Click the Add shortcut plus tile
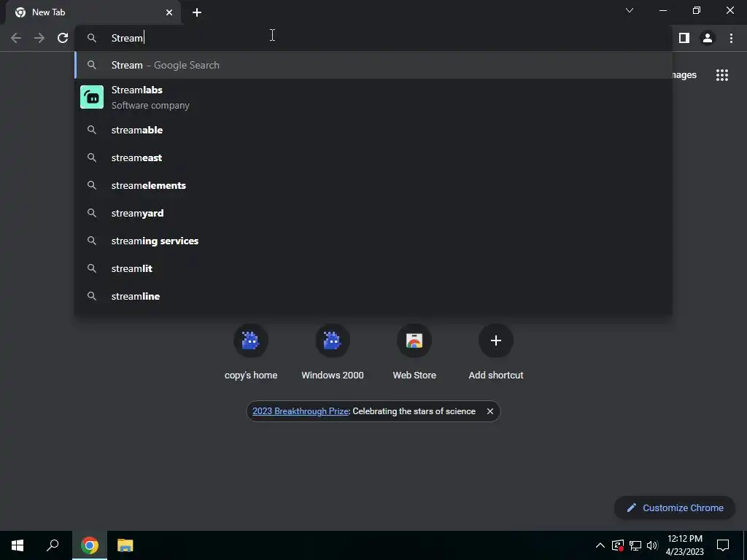Viewport: 747px width, 560px height. pos(496,351)
